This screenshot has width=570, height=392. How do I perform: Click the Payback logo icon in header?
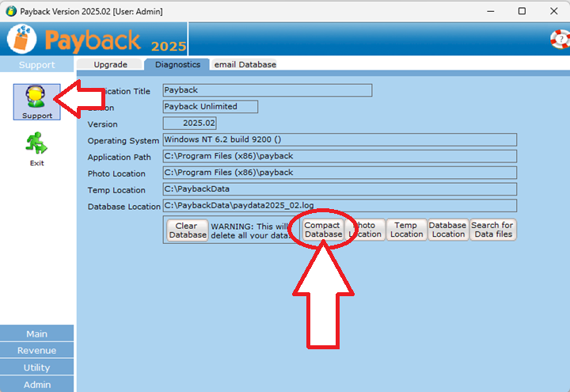coord(22,40)
